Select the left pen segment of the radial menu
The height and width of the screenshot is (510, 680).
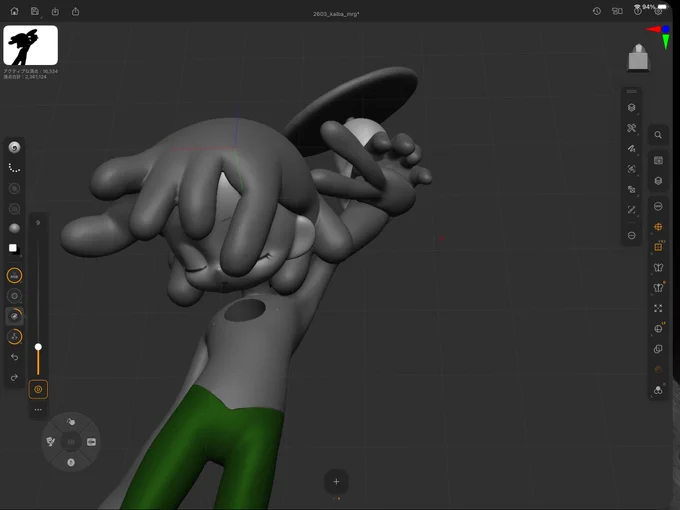50,441
